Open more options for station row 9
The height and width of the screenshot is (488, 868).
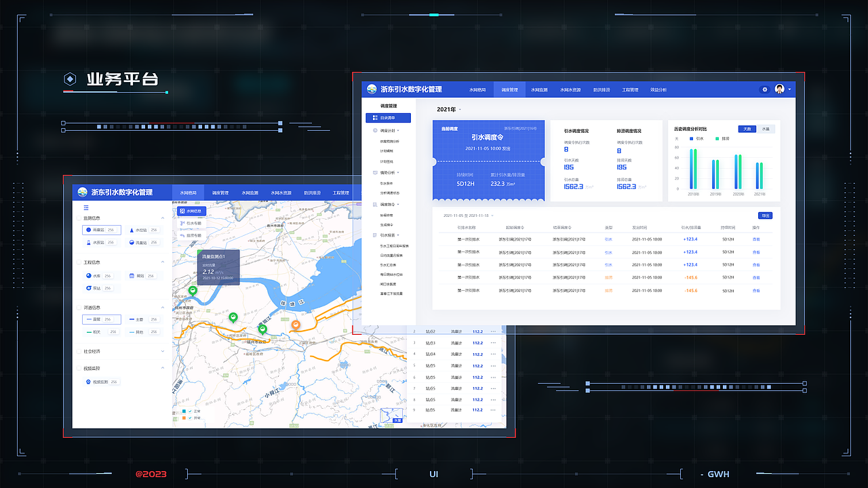tap(493, 409)
